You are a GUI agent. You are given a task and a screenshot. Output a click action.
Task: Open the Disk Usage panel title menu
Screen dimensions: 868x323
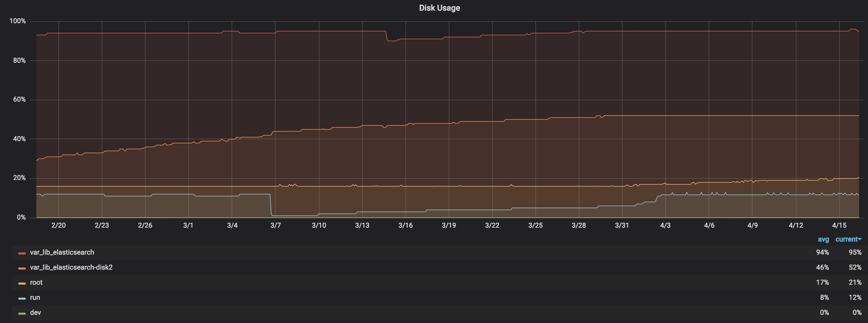click(x=439, y=8)
